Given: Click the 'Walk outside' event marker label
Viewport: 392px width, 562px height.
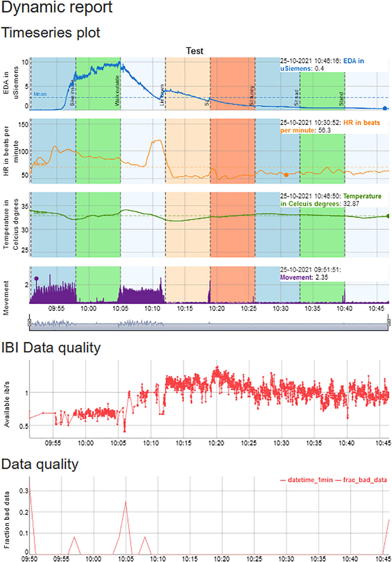Looking at the screenshot, I should pos(117,91).
